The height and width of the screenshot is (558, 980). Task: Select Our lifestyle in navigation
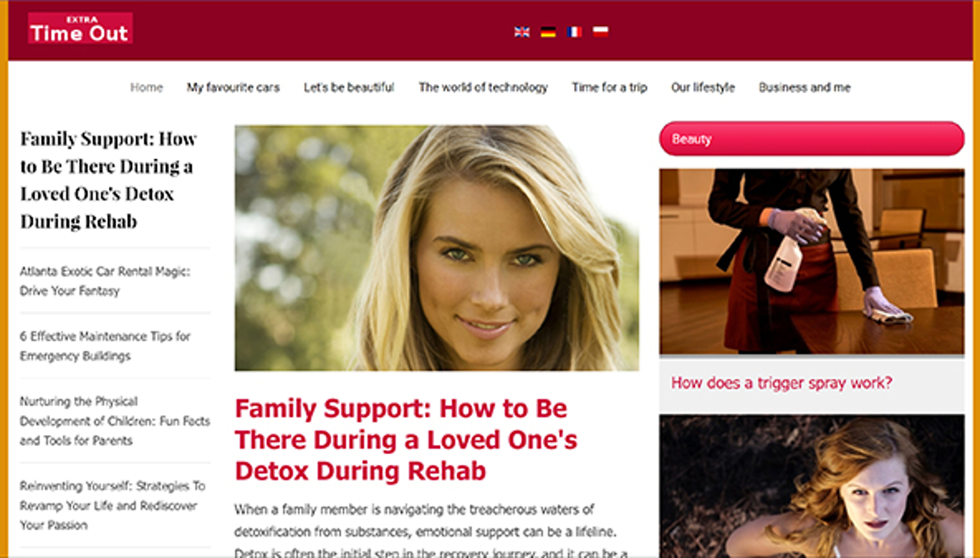coord(703,87)
